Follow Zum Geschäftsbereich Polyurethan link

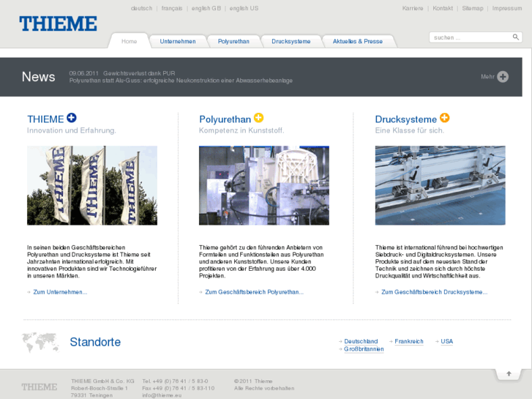254,292
